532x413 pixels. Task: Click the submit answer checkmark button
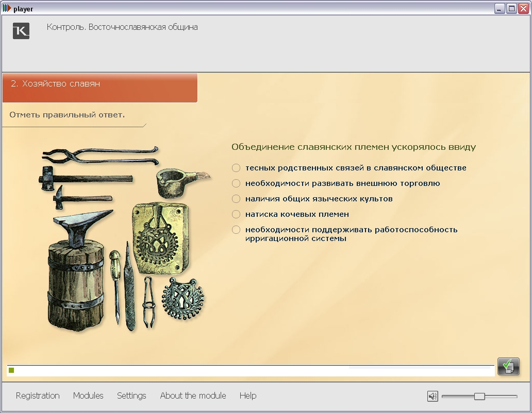[508, 366]
